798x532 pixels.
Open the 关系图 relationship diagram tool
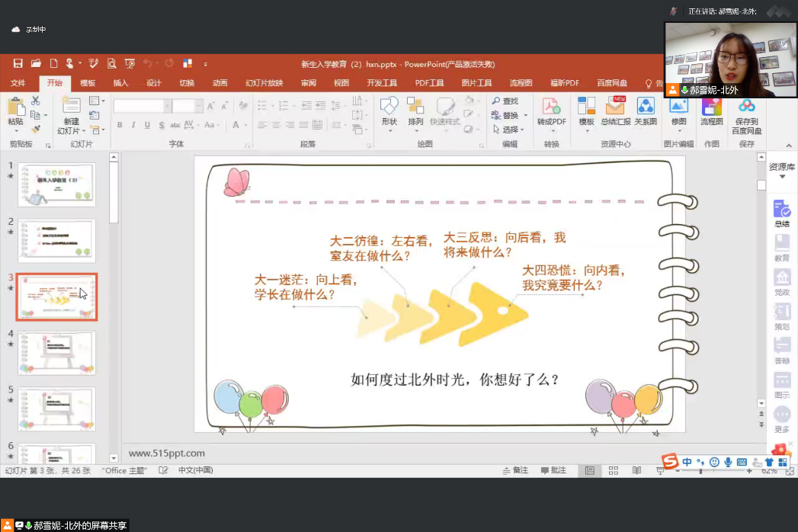pos(646,111)
